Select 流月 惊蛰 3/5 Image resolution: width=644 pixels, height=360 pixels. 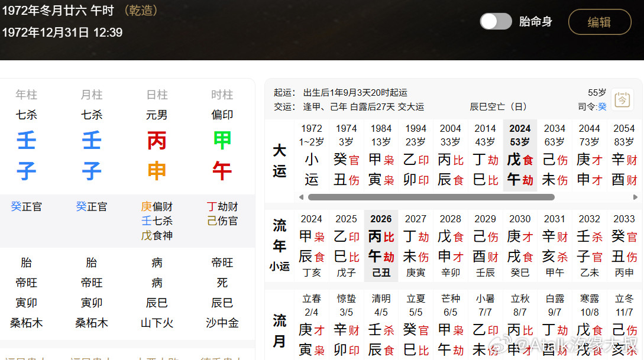coord(346,325)
